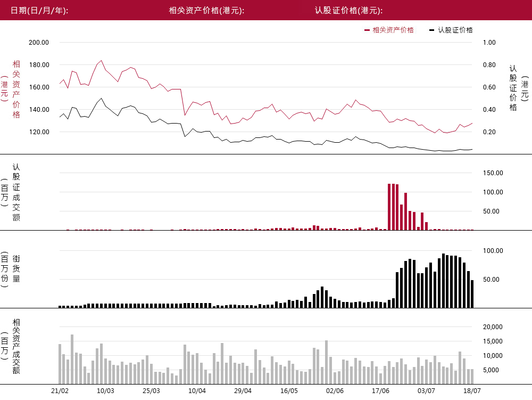The image size is (532, 400).
Task: Click the 21/02 date tick label
Action: [x=60, y=391]
